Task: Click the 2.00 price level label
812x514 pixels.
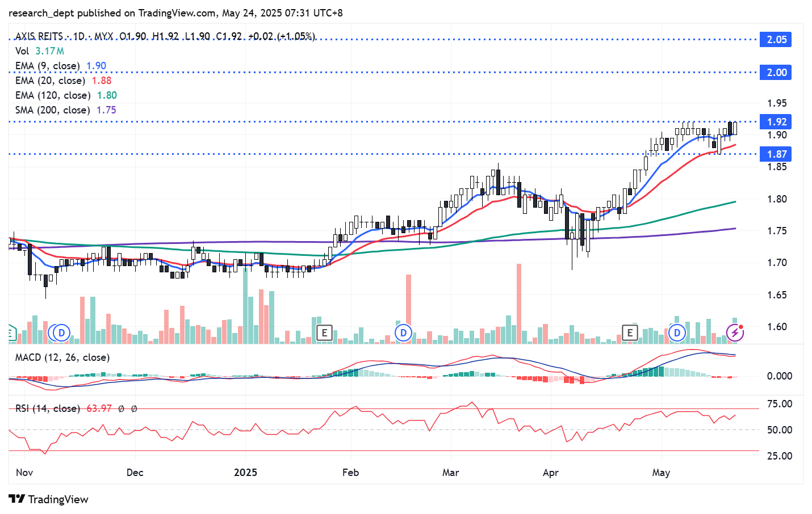Action: click(x=776, y=72)
